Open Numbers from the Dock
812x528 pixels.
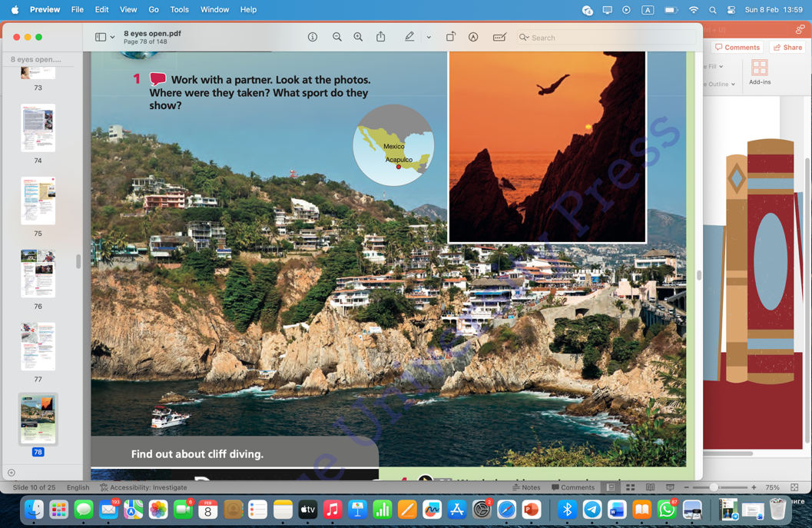(382, 510)
